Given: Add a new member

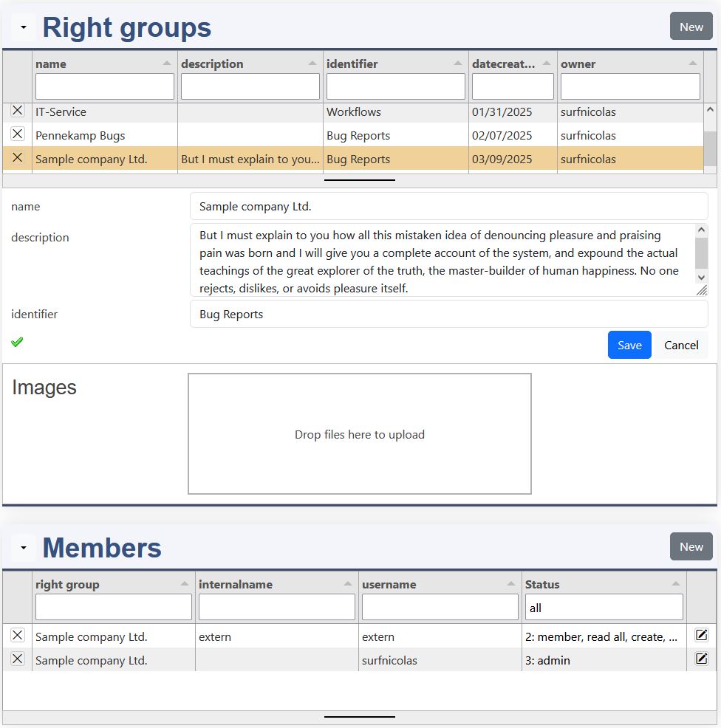Looking at the screenshot, I should point(691,546).
